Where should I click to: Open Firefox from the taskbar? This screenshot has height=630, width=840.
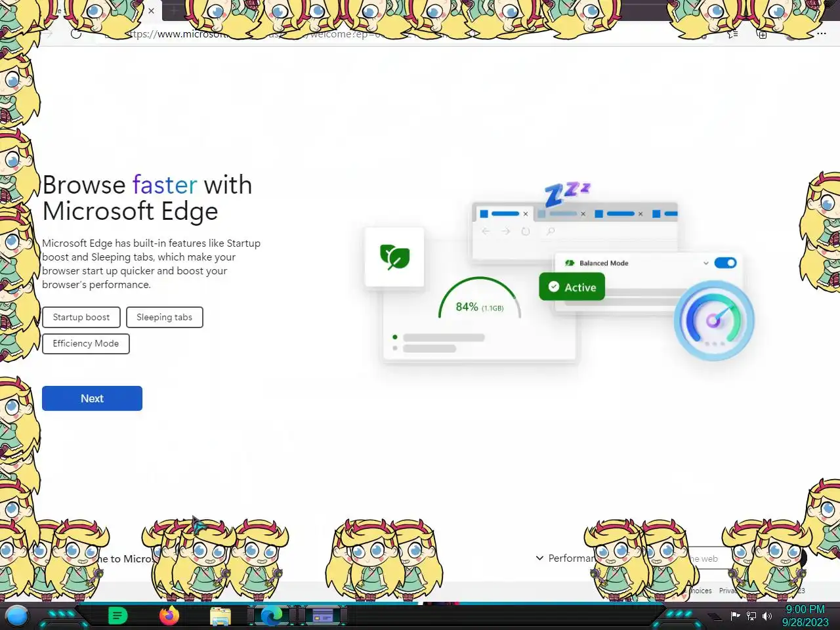coord(169,616)
